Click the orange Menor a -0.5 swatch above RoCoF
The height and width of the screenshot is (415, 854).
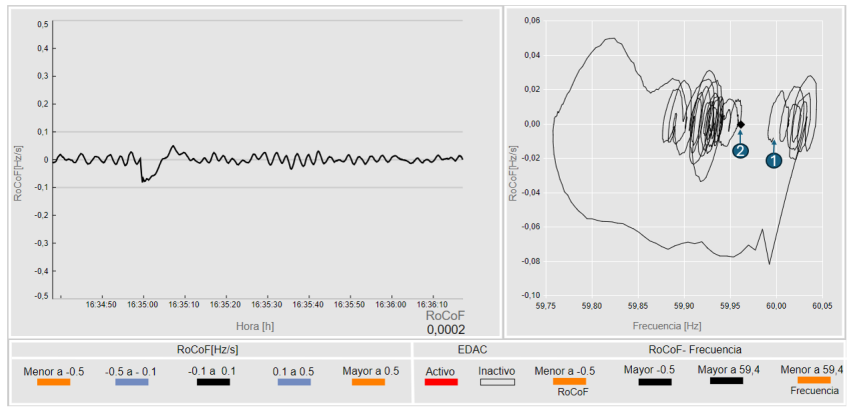coord(569,382)
